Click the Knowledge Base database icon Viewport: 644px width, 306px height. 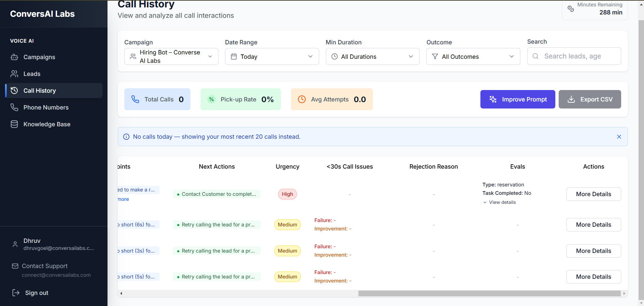tap(14, 124)
